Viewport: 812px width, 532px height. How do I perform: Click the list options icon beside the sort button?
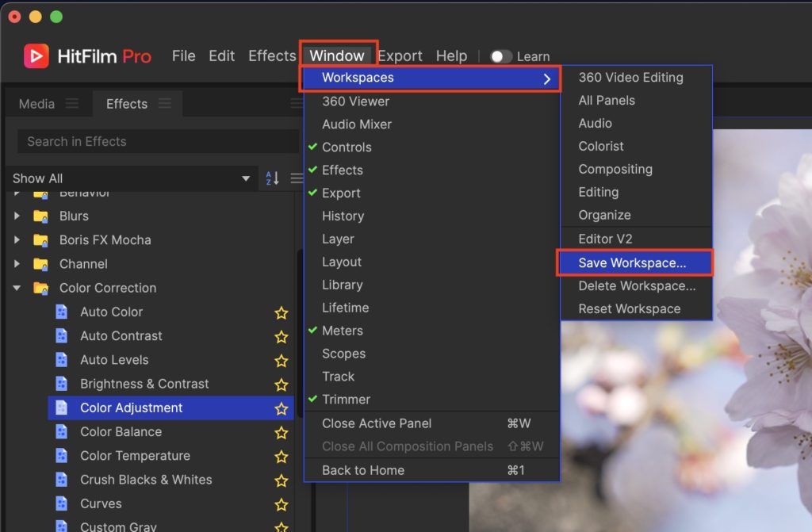click(297, 178)
